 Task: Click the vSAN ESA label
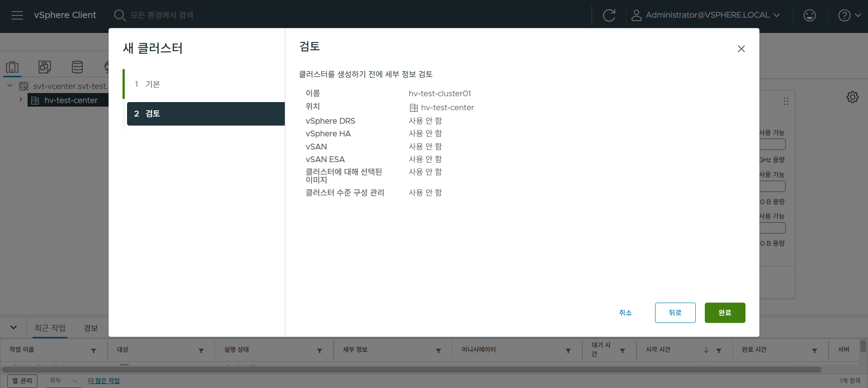pyautogui.click(x=325, y=159)
